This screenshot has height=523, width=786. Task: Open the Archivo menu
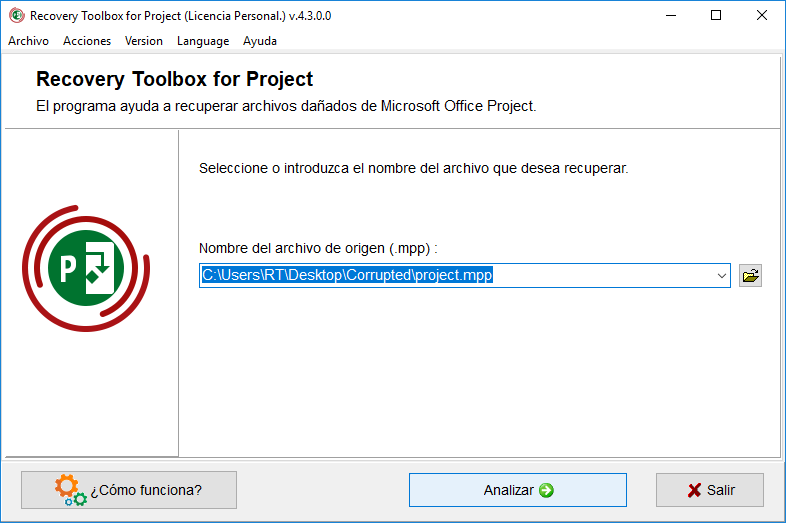(29, 41)
